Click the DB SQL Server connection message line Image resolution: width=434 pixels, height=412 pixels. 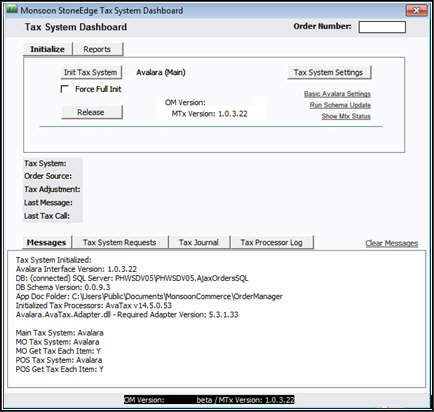(132, 278)
